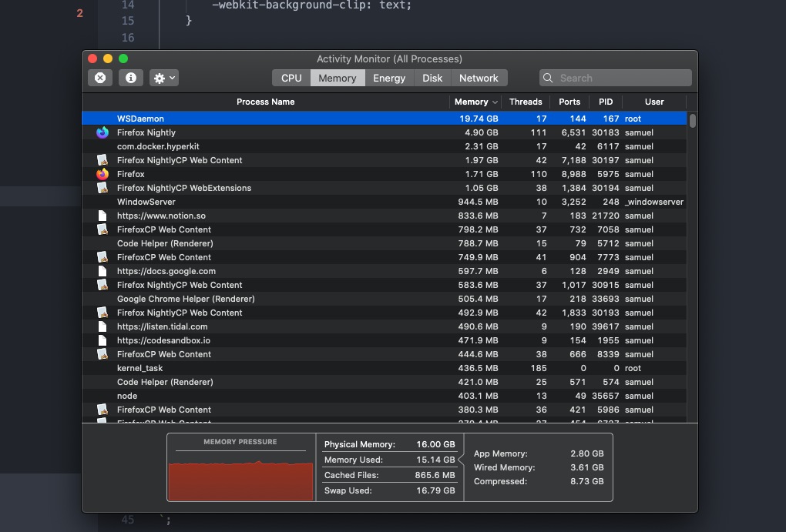Click icon of FirefoxCP Web Content 444.6 MB
Image resolution: width=786 pixels, height=532 pixels.
click(x=102, y=354)
